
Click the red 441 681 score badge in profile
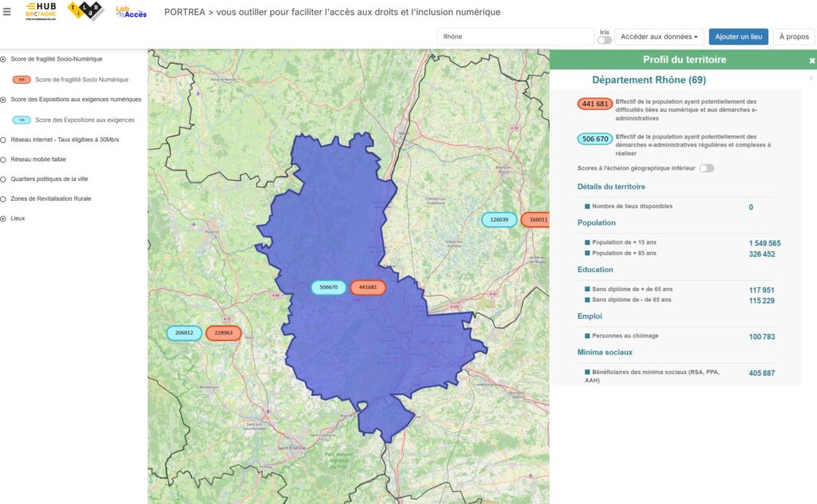[595, 104]
